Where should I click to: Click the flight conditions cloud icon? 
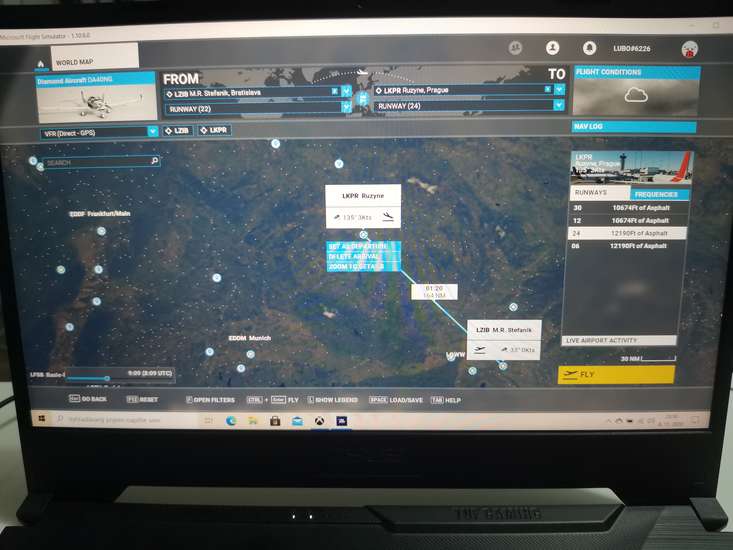click(x=636, y=96)
